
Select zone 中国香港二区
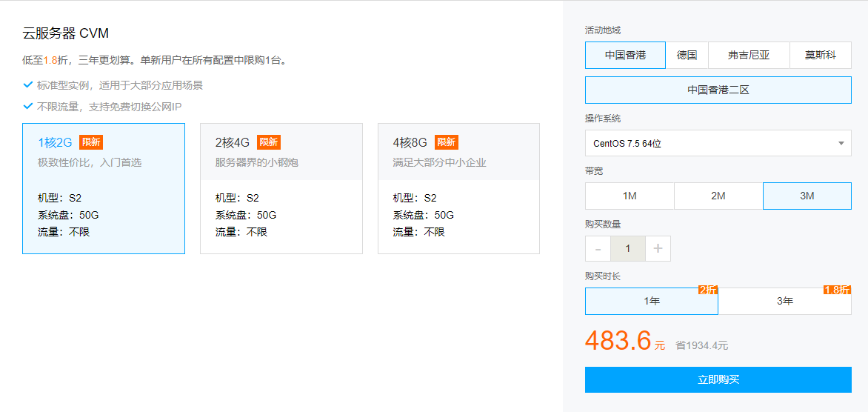(718, 90)
